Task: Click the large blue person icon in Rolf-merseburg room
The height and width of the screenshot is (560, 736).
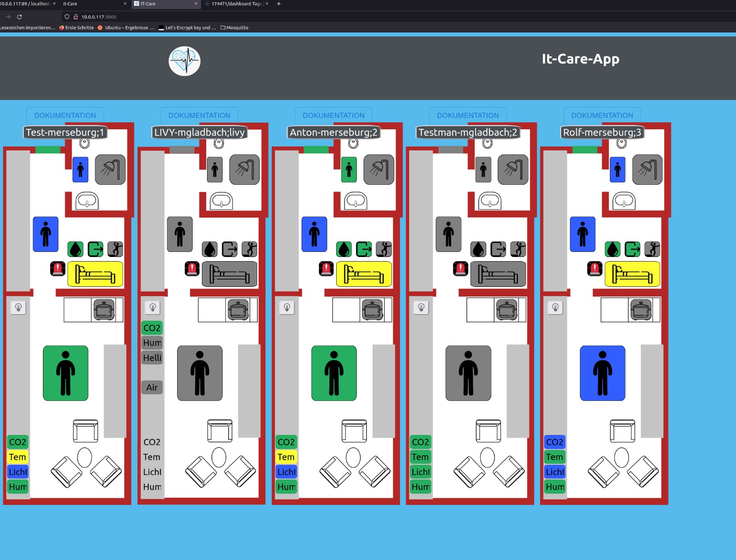Action: pos(602,373)
